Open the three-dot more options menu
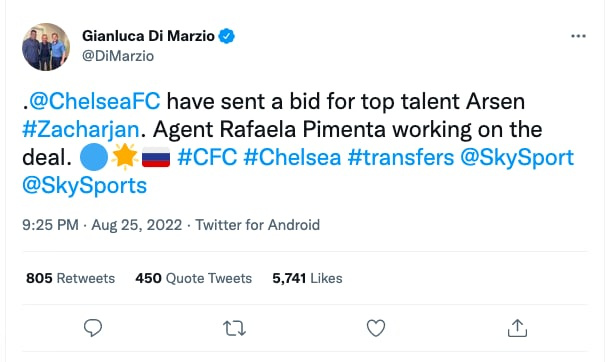Viewport: 616px width, 362px height. pos(578,36)
